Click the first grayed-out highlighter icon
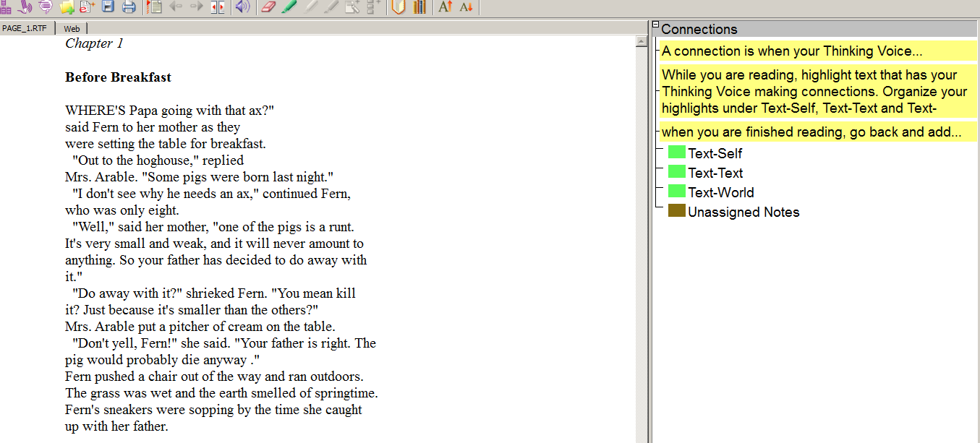Screen dimensions: 980x443 click(310, 7)
